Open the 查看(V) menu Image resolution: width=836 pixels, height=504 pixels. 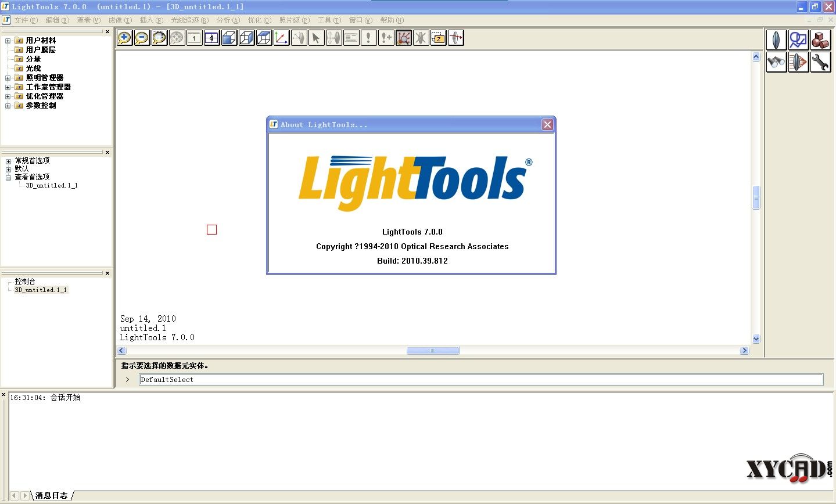coord(88,20)
